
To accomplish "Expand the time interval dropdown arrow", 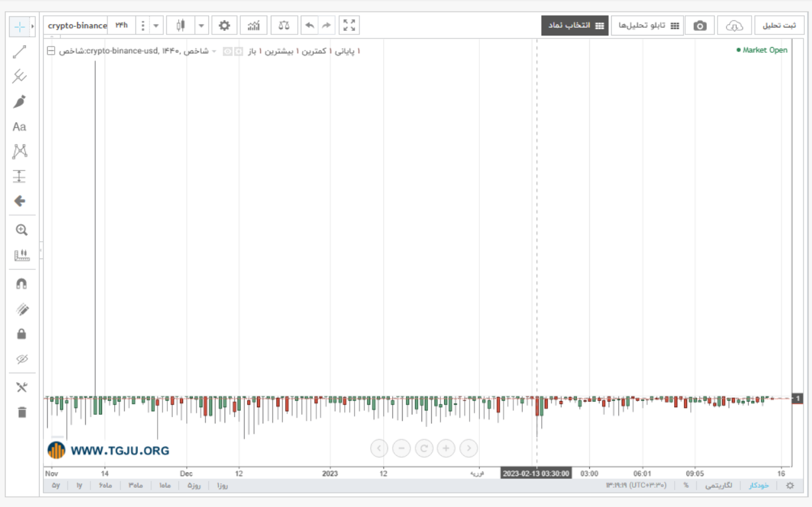I will pyautogui.click(x=156, y=25).
